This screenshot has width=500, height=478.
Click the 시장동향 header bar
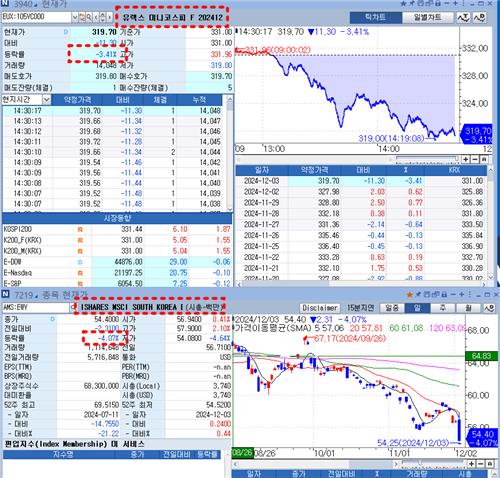pyautogui.click(x=117, y=218)
